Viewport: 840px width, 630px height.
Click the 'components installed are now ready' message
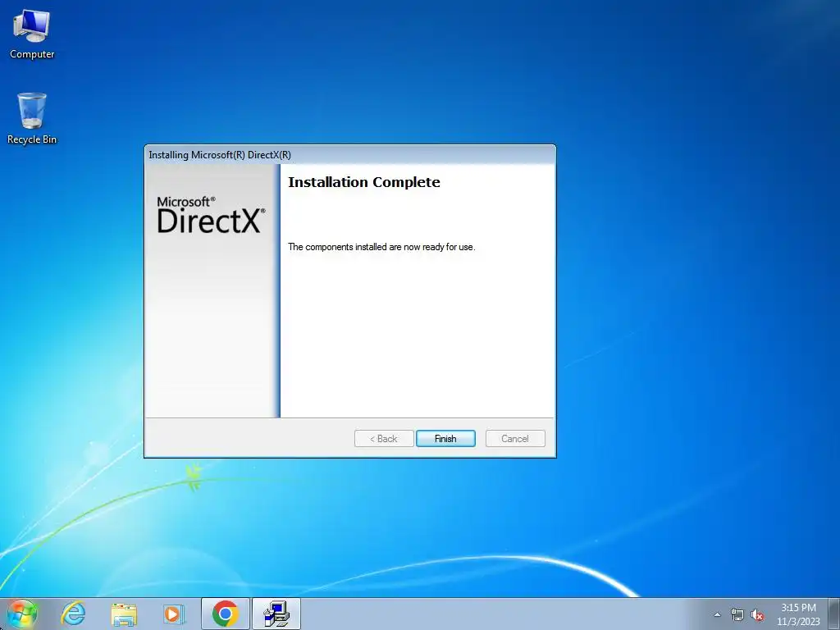click(x=381, y=247)
